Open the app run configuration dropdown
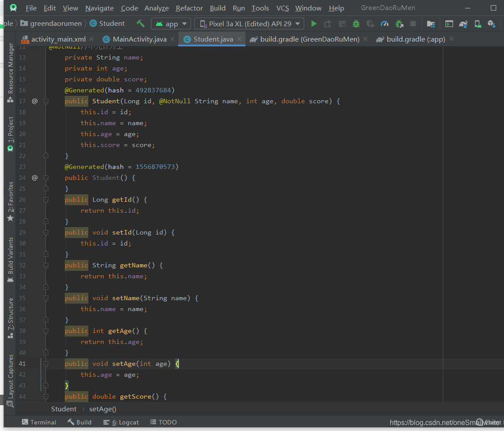This screenshot has height=431, width=504. [171, 24]
